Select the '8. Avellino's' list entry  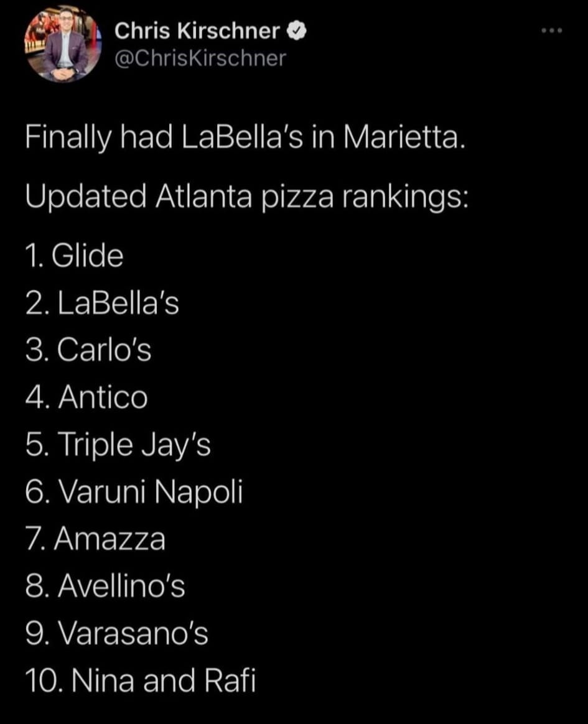pos(105,587)
